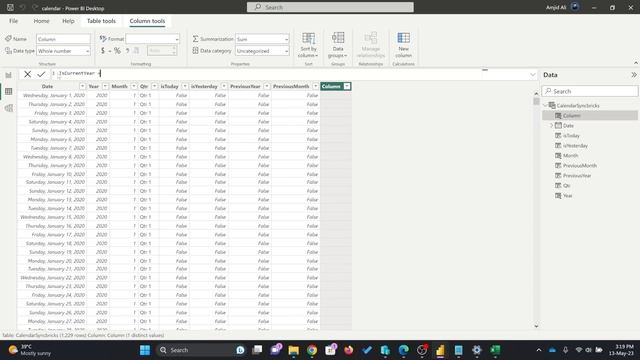The height and width of the screenshot is (360, 640).
Task: Click table scrollbar up arrow
Action: (536, 93)
